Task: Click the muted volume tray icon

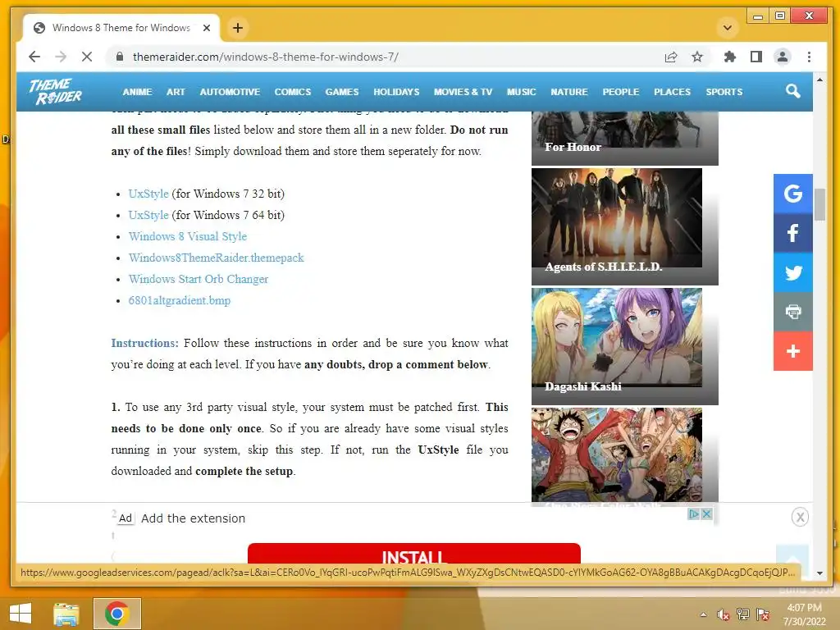Action: pos(723,614)
